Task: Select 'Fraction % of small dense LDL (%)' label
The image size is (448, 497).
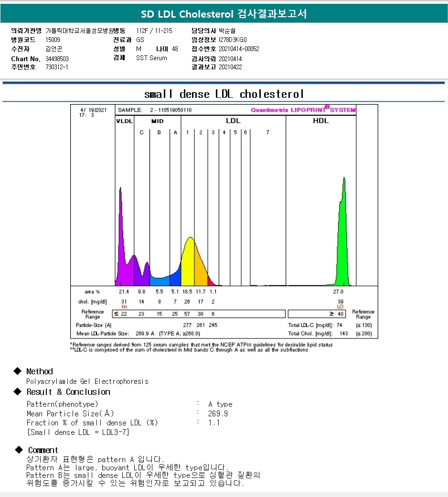Action: (x=92, y=423)
